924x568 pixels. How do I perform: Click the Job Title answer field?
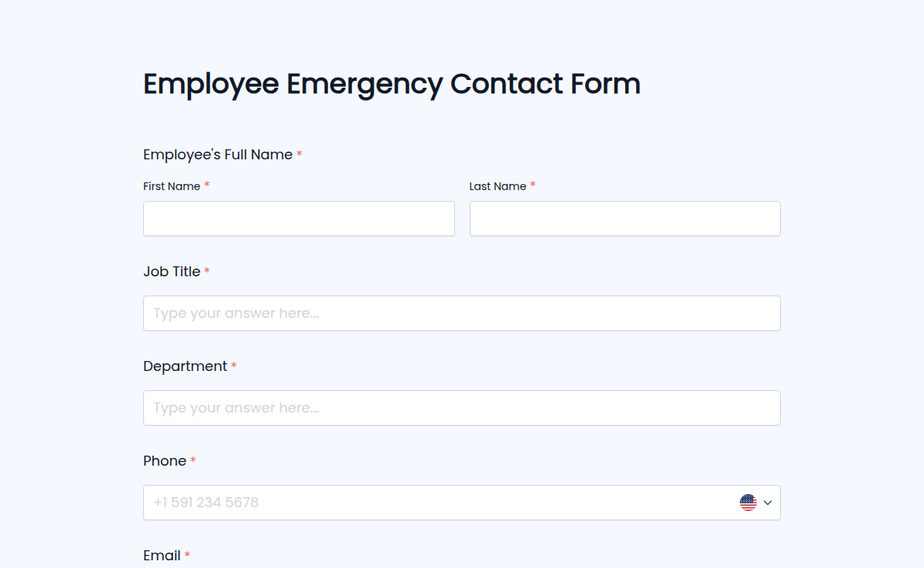[x=461, y=313]
